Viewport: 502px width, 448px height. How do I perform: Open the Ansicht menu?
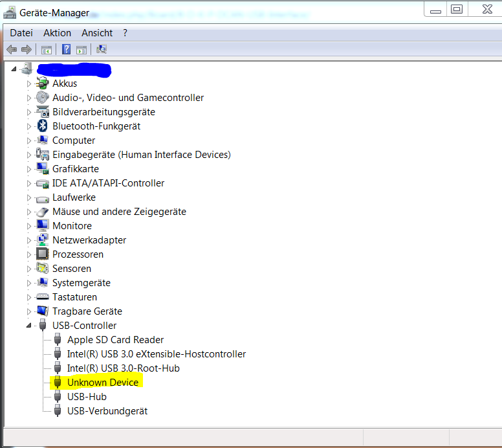(x=97, y=33)
